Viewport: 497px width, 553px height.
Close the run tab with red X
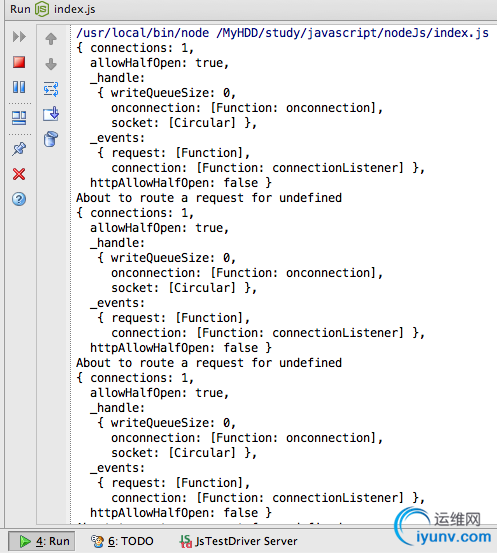[x=19, y=174]
